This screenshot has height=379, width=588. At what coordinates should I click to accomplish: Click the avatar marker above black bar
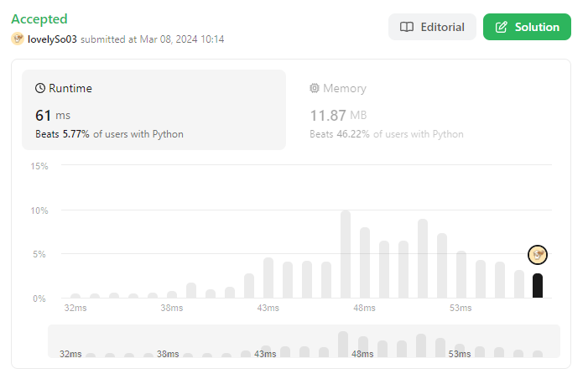coord(538,255)
